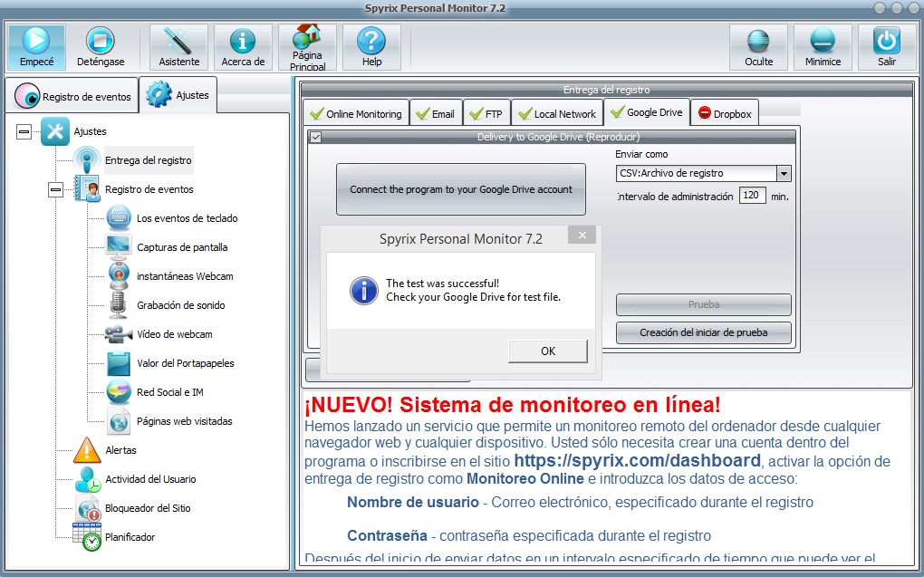This screenshot has width=924, height=577.
Task: Click the interval field showing 120
Action: tap(753, 196)
